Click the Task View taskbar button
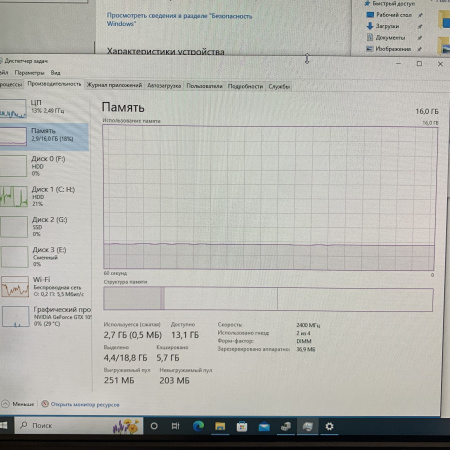Image resolution: width=450 pixels, height=450 pixels. [176, 426]
